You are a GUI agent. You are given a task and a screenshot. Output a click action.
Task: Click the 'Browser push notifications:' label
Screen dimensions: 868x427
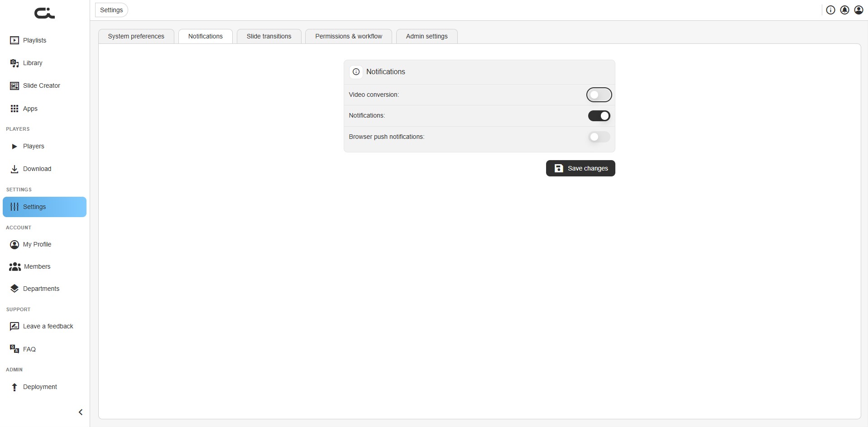(386, 137)
